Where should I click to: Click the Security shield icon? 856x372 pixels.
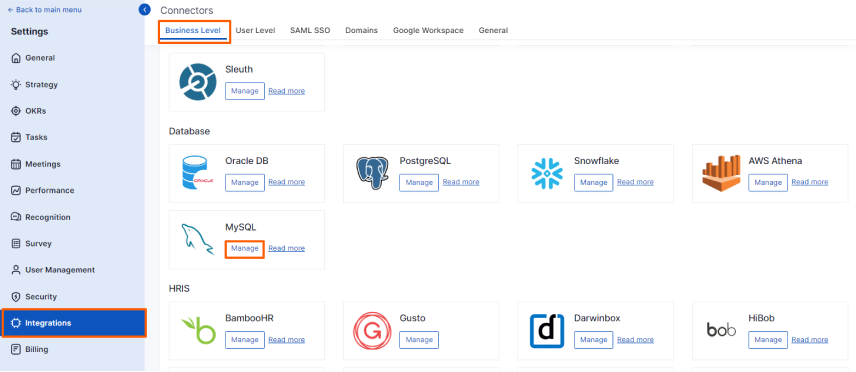coord(16,297)
